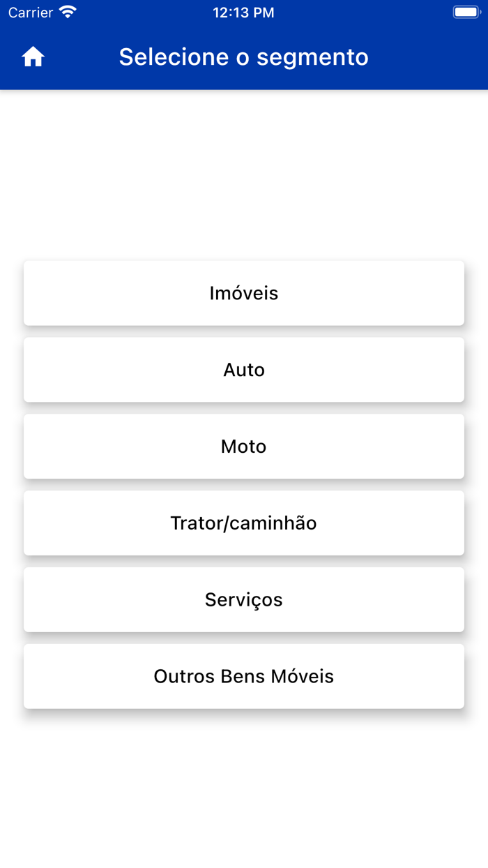Screen dimensions: 488x868
Task: Tap the clock showing 12:13 PM
Action: 243,12
